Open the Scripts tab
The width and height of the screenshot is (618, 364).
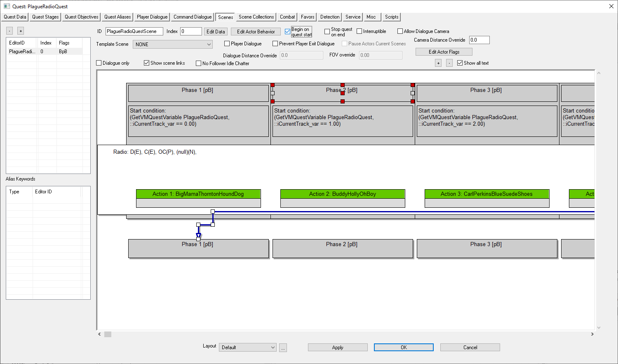click(x=392, y=17)
